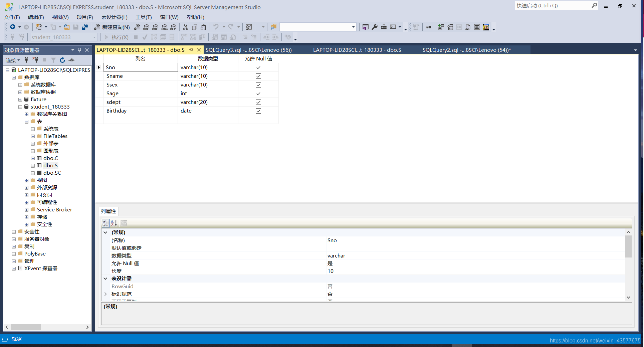Click the manage indexes and keys icon
This screenshot has height=347, width=644.
pyautogui.click(x=450, y=27)
